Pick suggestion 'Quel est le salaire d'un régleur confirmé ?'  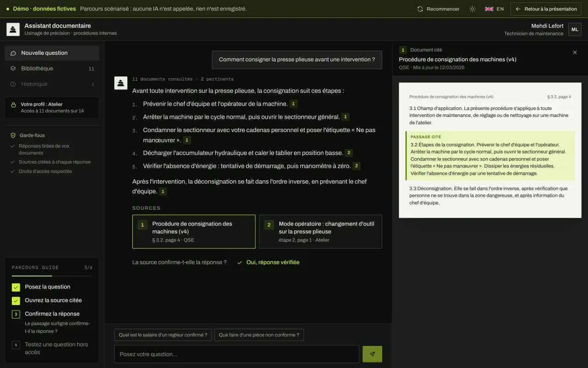163,335
